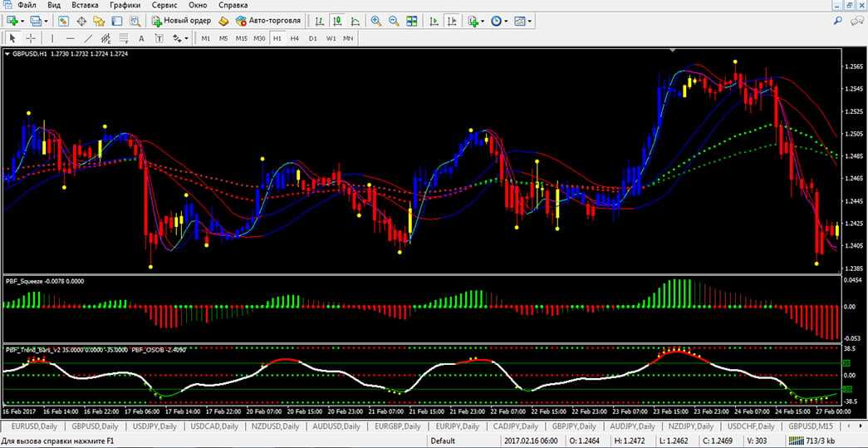The image size is (868, 448).
Task: Select the vertical line drawing tool
Action: pyautogui.click(x=52, y=38)
